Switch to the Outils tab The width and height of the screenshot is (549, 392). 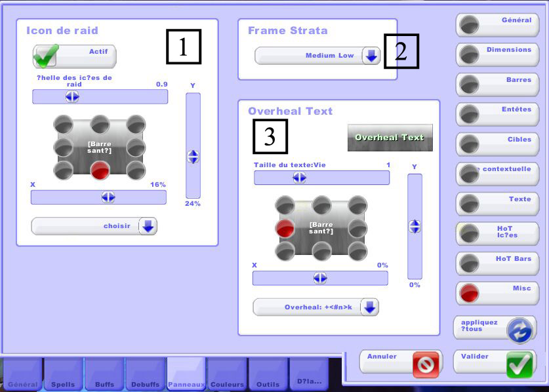click(x=268, y=374)
